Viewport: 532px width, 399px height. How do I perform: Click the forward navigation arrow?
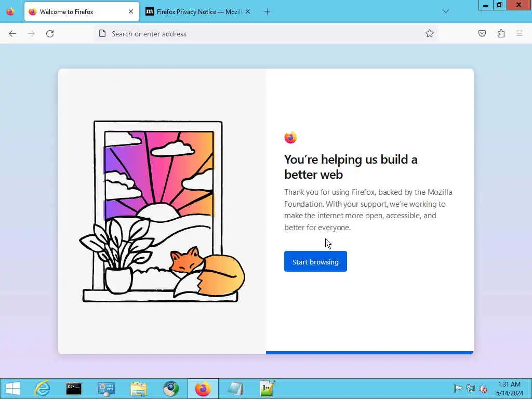tap(31, 34)
